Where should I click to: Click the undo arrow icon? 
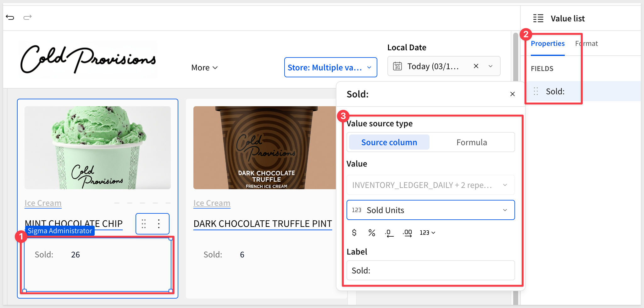pyautogui.click(x=10, y=17)
